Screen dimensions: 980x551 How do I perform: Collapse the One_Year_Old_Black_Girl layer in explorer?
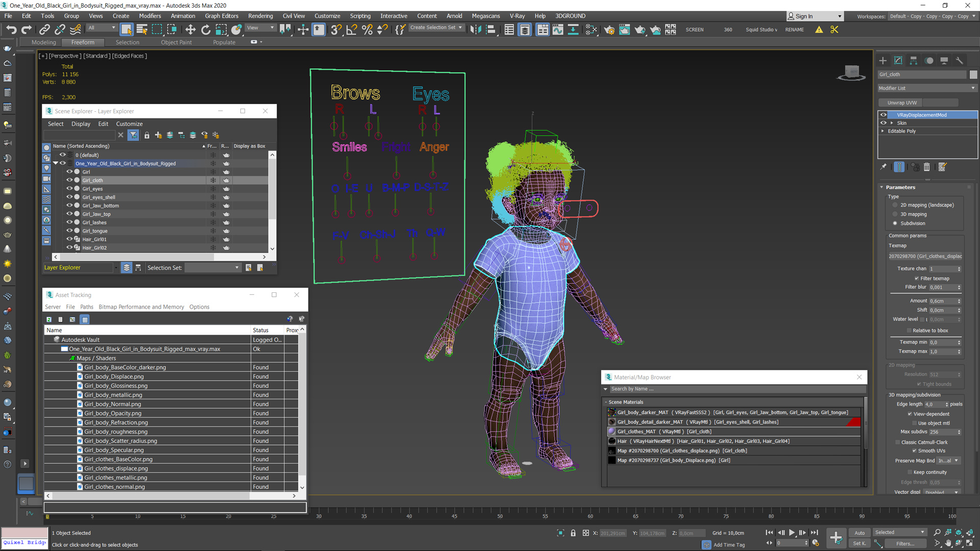pos(56,163)
